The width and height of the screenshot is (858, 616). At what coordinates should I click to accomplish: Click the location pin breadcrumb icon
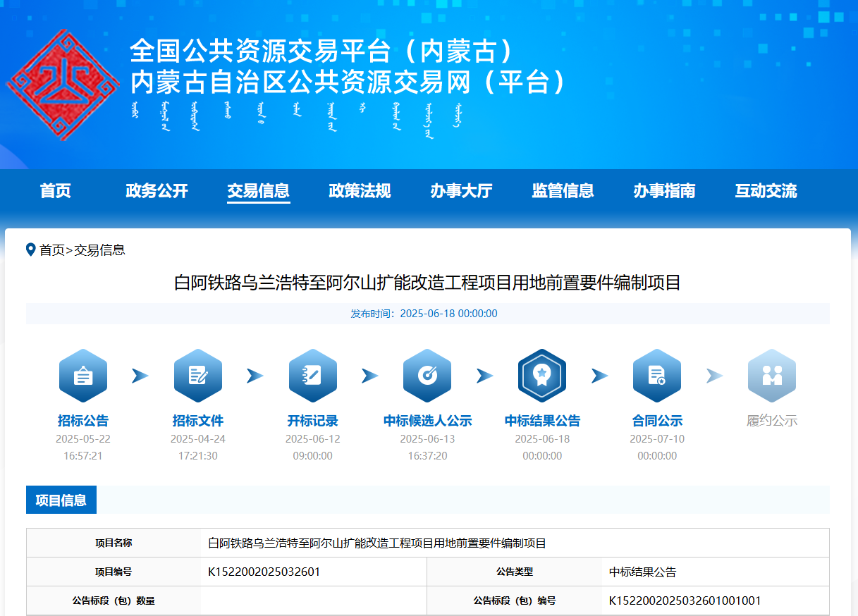pyautogui.click(x=31, y=250)
